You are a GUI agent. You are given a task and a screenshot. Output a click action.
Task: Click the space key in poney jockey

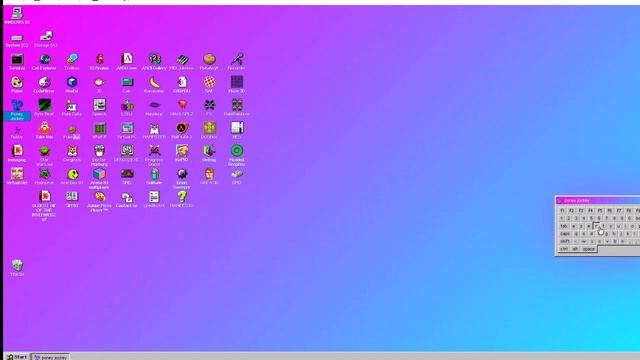click(x=589, y=249)
